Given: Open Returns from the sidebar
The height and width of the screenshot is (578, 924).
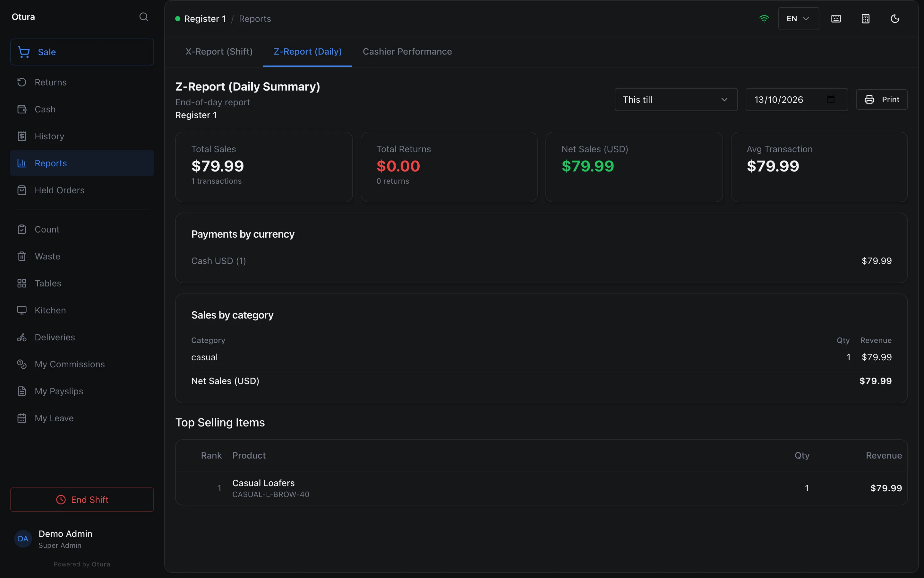Looking at the screenshot, I should click(82, 82).
